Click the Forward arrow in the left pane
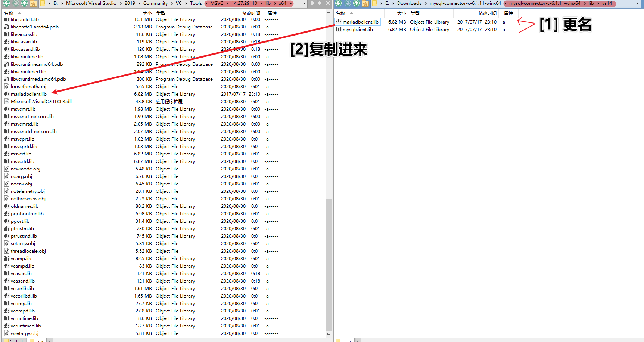The height and width of the screenshot is (342, 644). 15,3
